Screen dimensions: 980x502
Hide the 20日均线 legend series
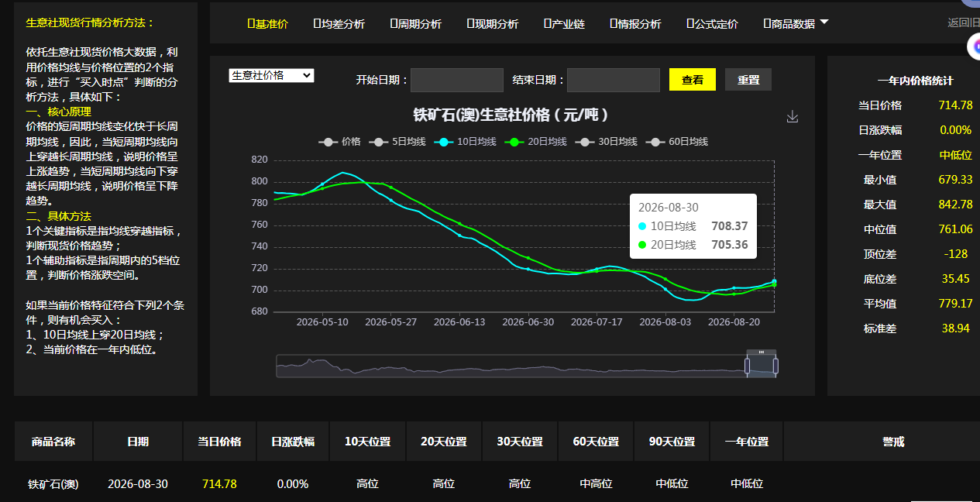[x=536, y=142]
